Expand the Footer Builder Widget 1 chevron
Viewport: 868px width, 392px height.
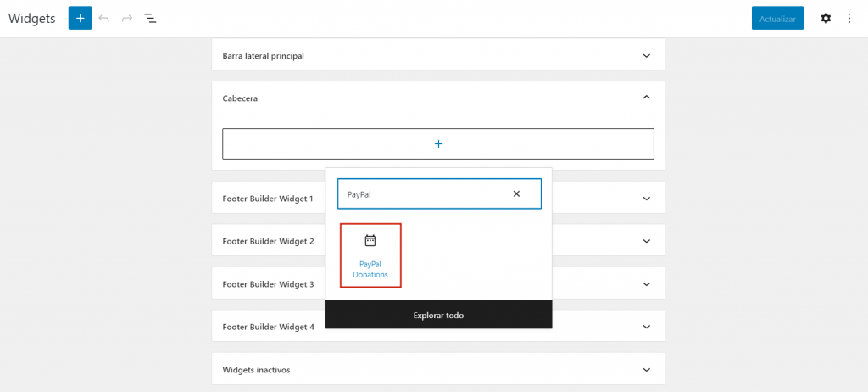(x=646, y=199)
